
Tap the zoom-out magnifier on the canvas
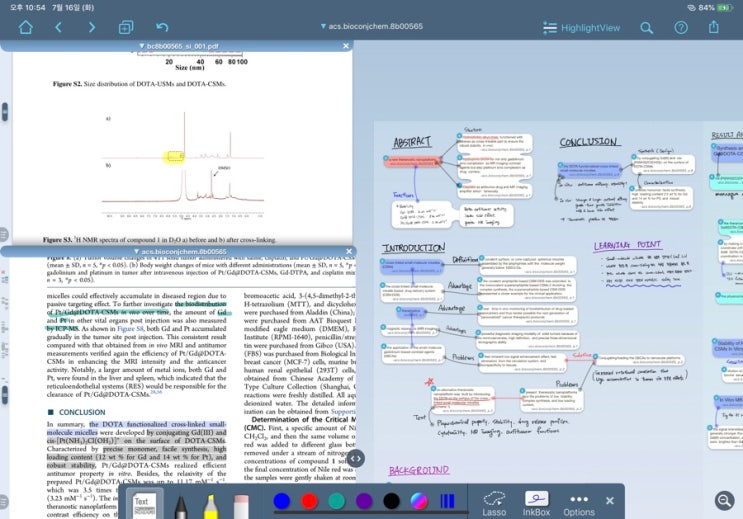pyautogui.click(x=724, y=501)
